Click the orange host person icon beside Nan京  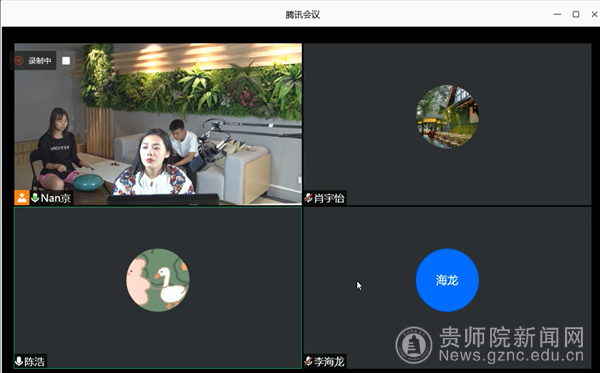tap(22, 198)
